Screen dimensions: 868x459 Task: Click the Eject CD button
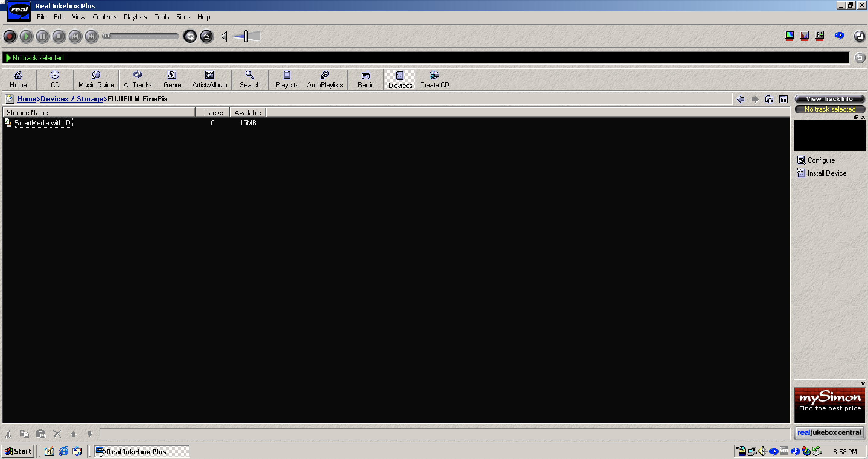(207, 36)
